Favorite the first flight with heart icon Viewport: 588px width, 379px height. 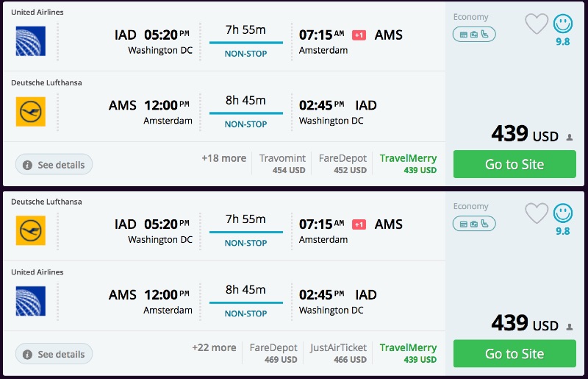(x=537, y=24)
